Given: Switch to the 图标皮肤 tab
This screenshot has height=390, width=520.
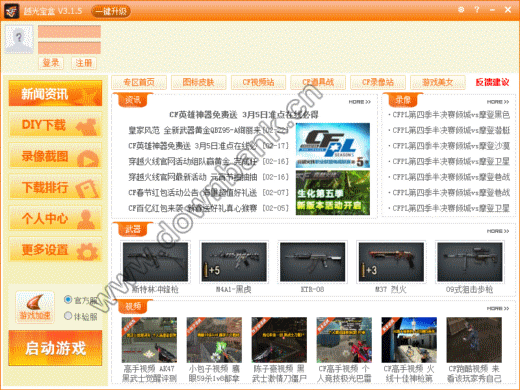Looking at the screenshot, I should pyautogui.click(x=198, y=82).
